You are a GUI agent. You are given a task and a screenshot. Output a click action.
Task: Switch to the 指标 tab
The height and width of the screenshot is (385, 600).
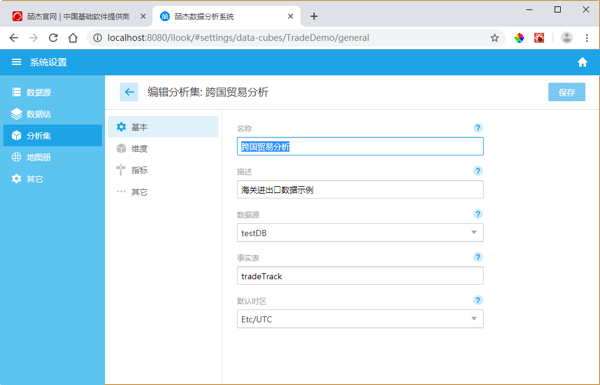pos(163,170)
